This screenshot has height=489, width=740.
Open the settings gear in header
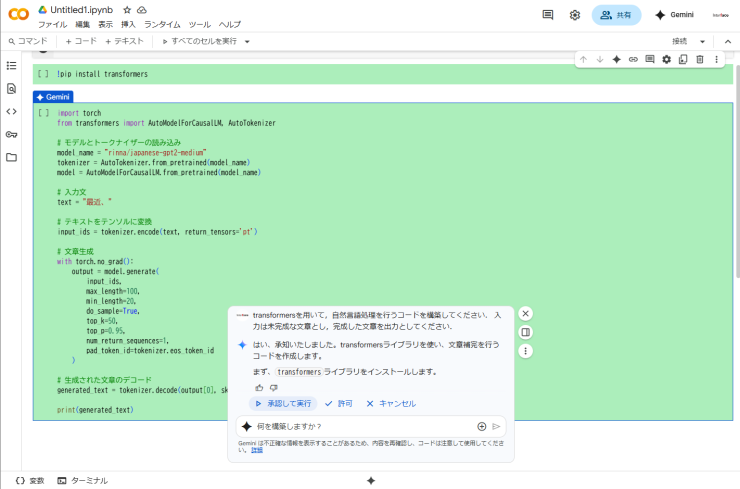coord(574,15)
